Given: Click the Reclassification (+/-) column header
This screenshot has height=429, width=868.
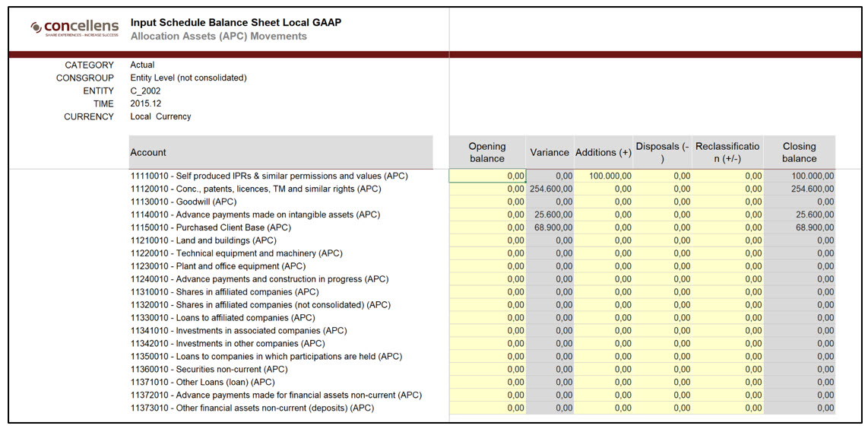Looking at the screenshot, I should (727, 152).
